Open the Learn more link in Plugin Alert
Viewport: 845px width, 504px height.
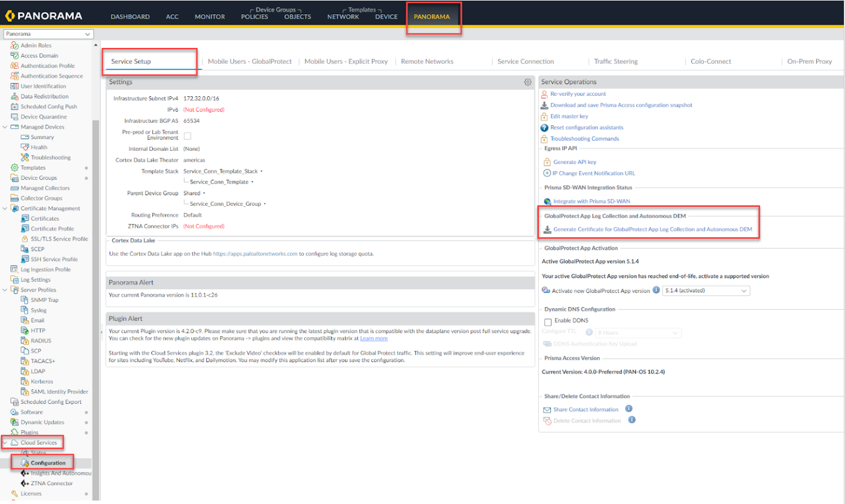click(x=374, y=338)
